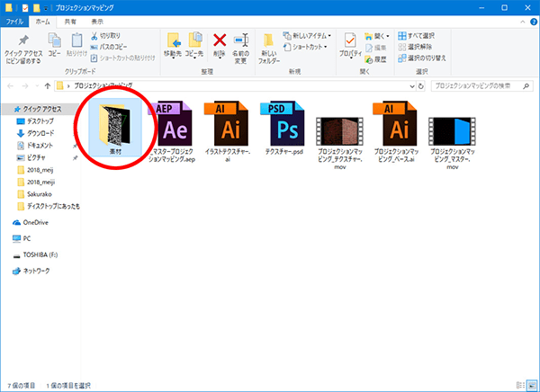The width and height of the screenshot is (540, 392).
Task: Click Select all (すべて選択) button
Action: 430,36
